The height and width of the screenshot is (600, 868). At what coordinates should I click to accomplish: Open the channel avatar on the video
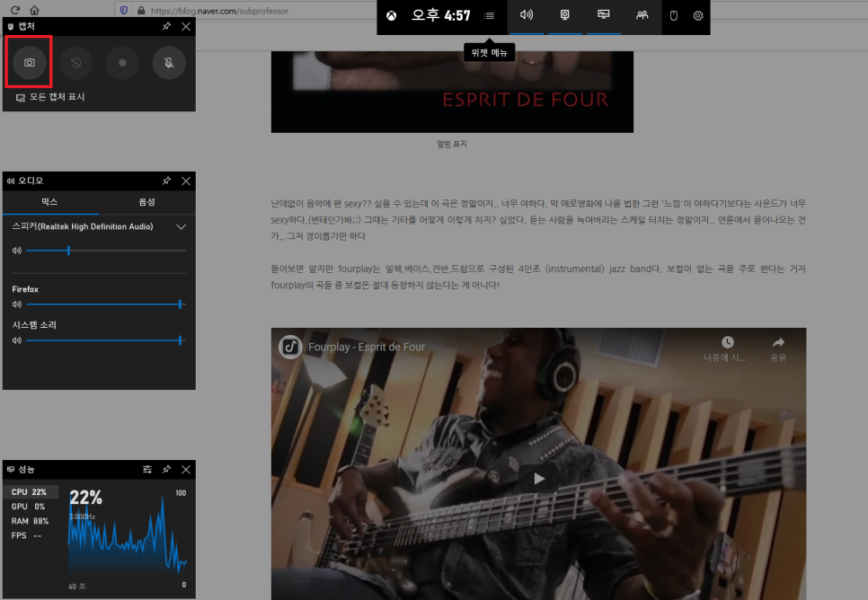click(x=290, y=347)
